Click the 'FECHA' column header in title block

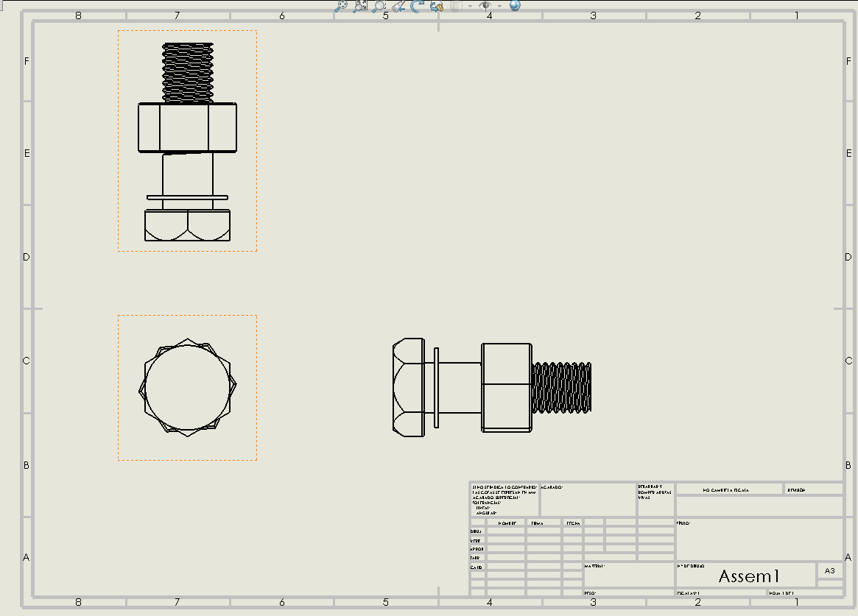pyautogui.click(x=573, y=523)
